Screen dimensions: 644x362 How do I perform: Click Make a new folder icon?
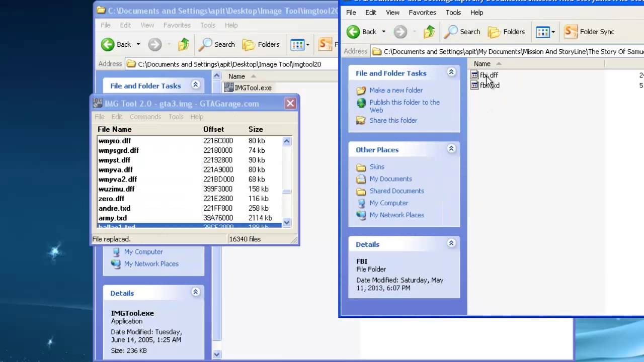[x=361, y=90]
